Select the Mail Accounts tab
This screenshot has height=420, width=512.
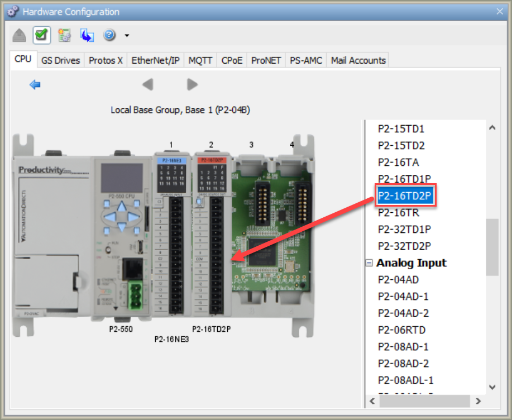pyautogui.click(x=358, y=60)
